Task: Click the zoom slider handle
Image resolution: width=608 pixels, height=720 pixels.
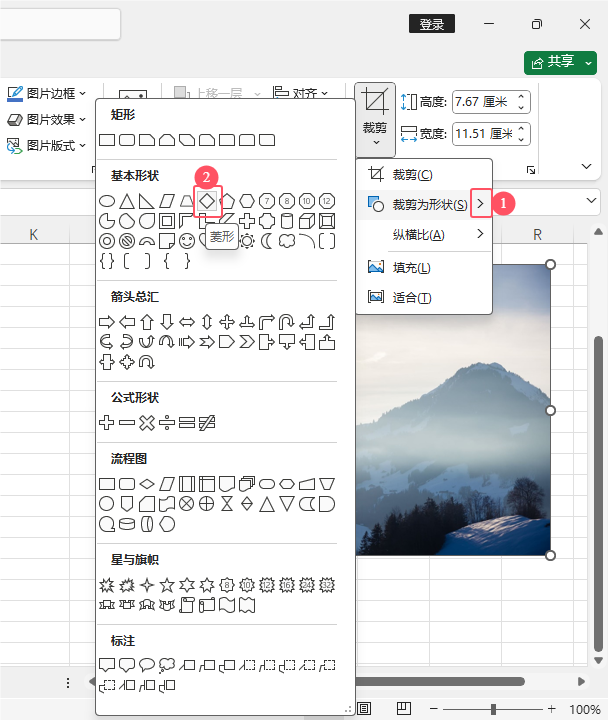Action: pyautogui.click(x=493, y=709)
